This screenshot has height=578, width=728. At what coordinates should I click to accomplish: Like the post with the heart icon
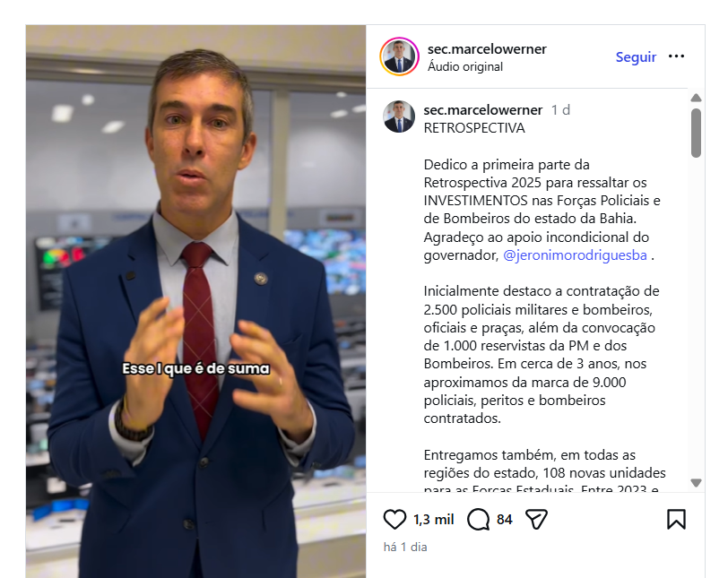(394, 519)
